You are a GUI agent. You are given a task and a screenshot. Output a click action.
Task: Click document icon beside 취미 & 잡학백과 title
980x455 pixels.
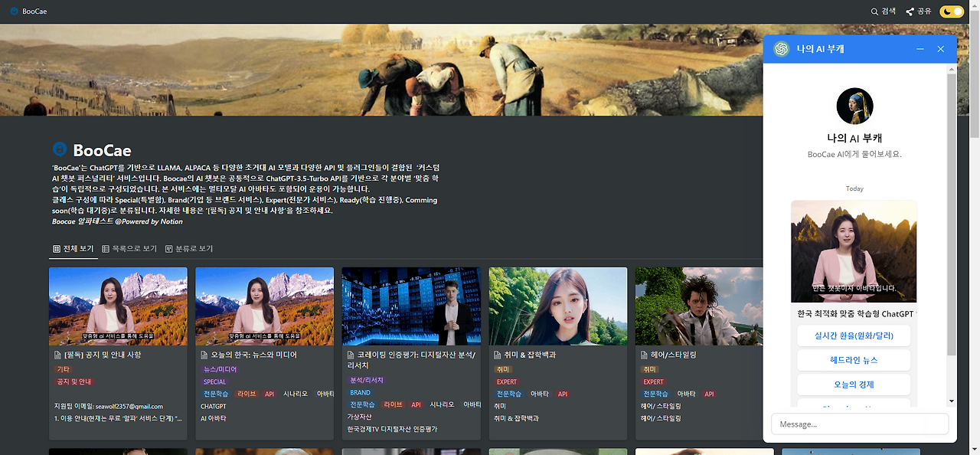(498, 355)
